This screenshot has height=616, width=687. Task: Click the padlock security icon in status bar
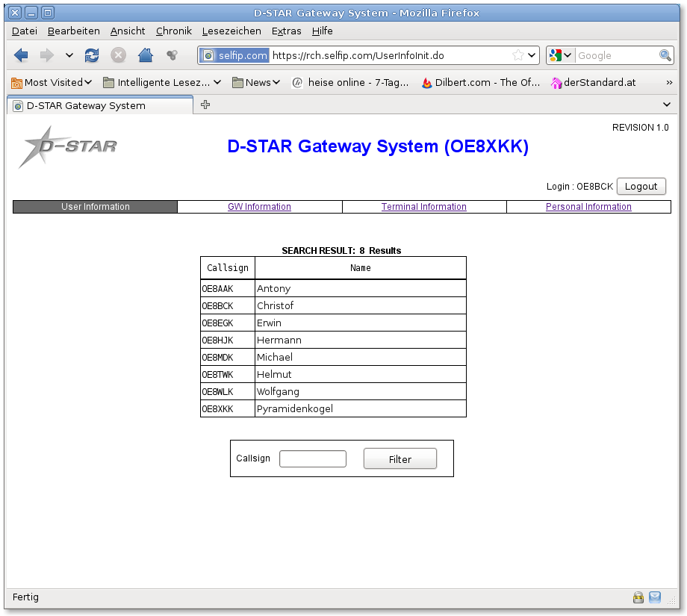(x=638, y=597)
